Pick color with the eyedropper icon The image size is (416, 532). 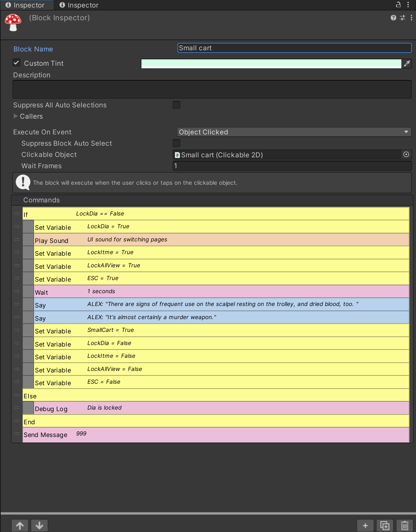coord(407,64)
